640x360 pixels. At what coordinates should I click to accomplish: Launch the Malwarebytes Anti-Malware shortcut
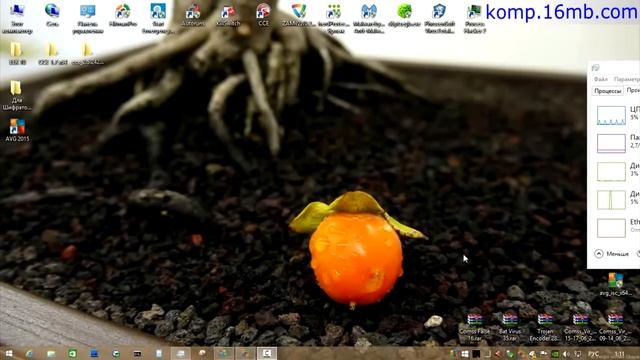(x=369, y=18)
